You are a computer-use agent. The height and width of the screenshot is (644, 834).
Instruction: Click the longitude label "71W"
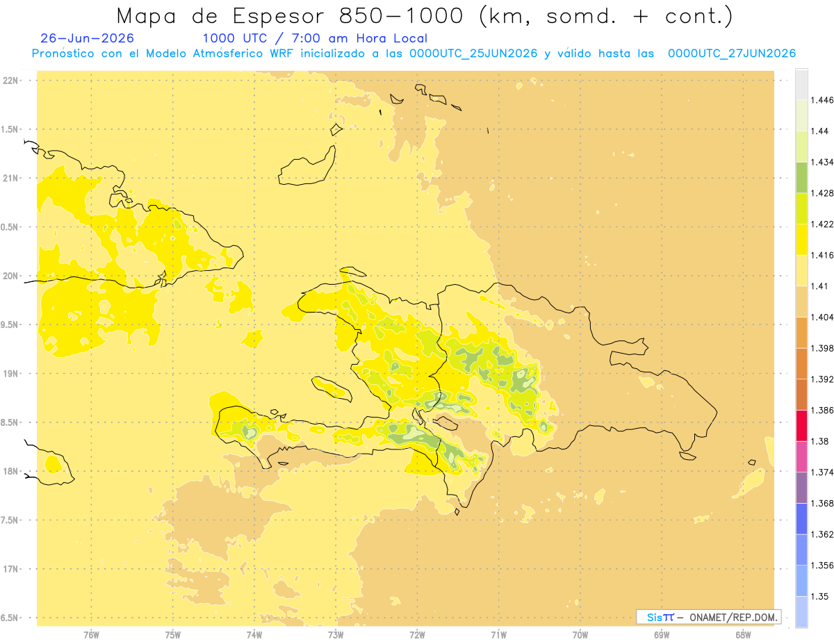pyautogui.click(x=498, y=634)
